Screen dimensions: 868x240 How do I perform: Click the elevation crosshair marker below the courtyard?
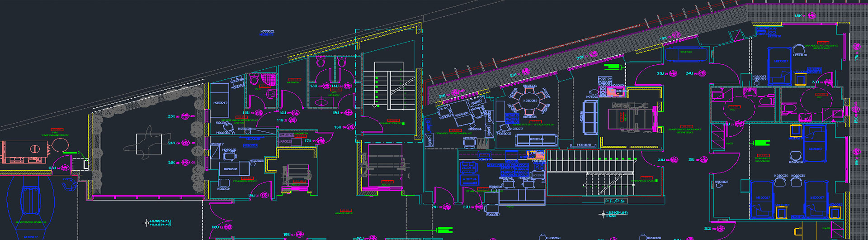pyautogui.click(x=146, y=223)
